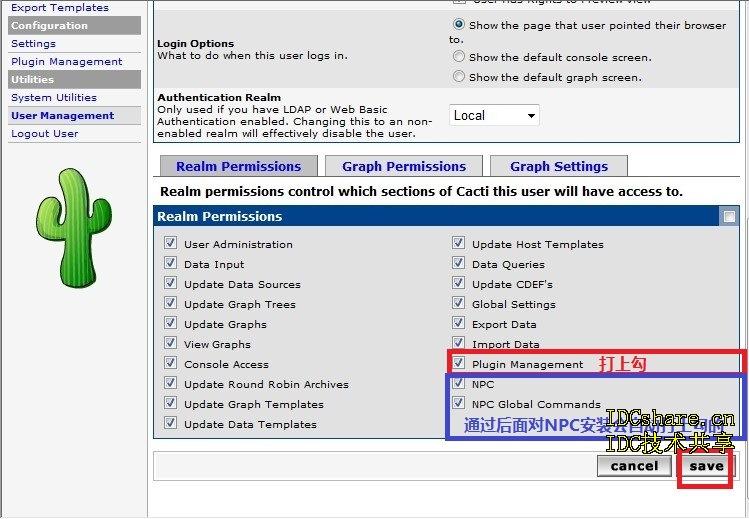
Task: Click the Configuration sidebar header
Action: pyautogui.click(x=75, y=26)
